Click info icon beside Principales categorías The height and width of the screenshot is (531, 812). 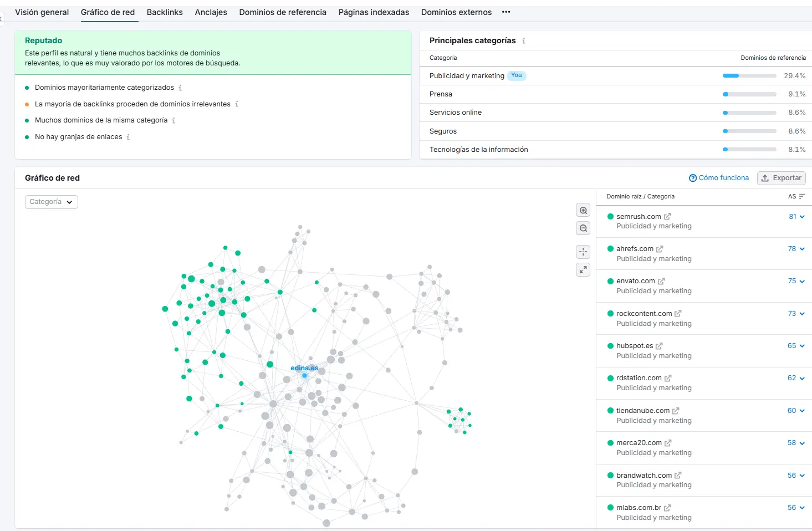524,40
